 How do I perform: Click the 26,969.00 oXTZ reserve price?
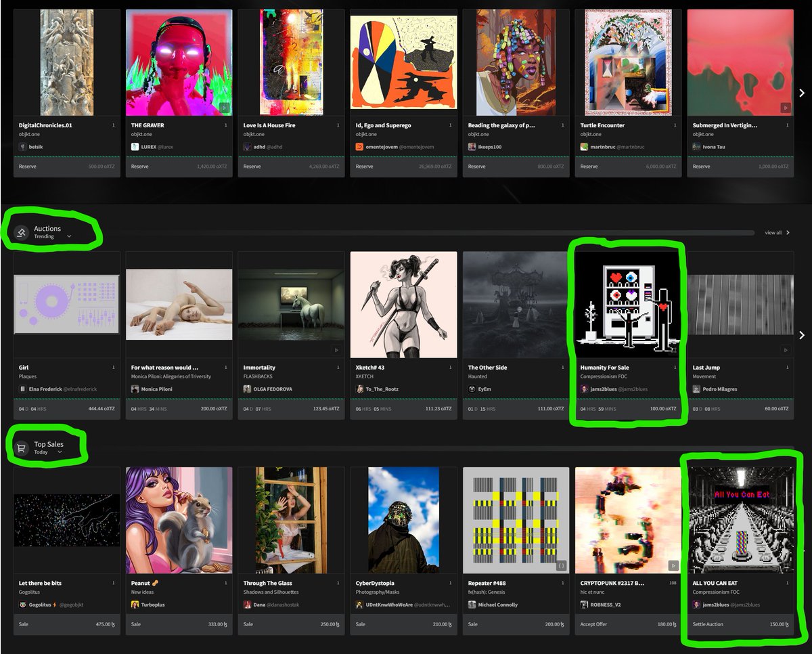(434, 167)
